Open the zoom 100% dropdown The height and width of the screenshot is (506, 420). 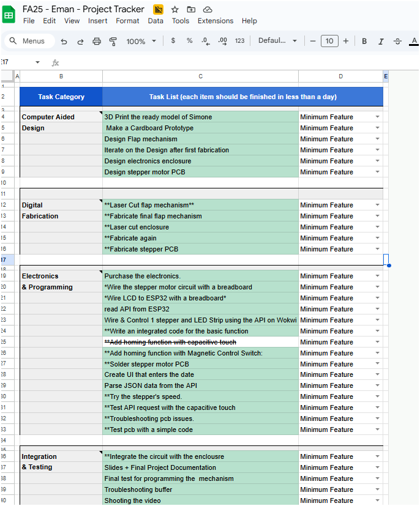pyautogui.click(x=141, y=42)
